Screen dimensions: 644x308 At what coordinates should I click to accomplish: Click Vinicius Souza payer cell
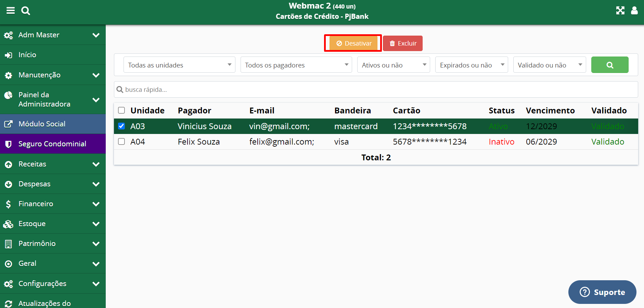[204, 126]
